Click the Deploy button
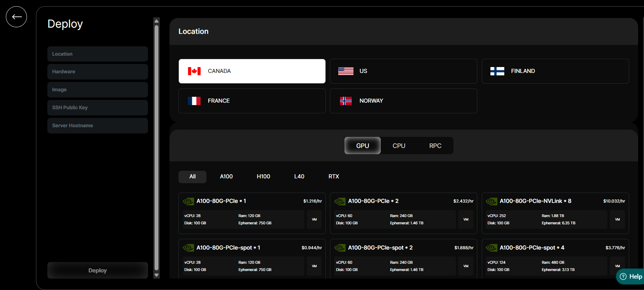The height and width of the screenshot is (290, 644). 98,270
